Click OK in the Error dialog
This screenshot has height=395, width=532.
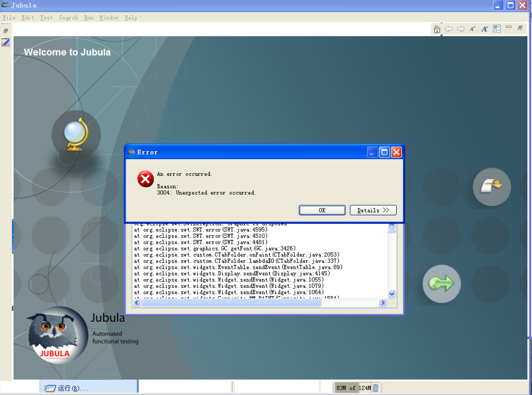tap(322, 210)
